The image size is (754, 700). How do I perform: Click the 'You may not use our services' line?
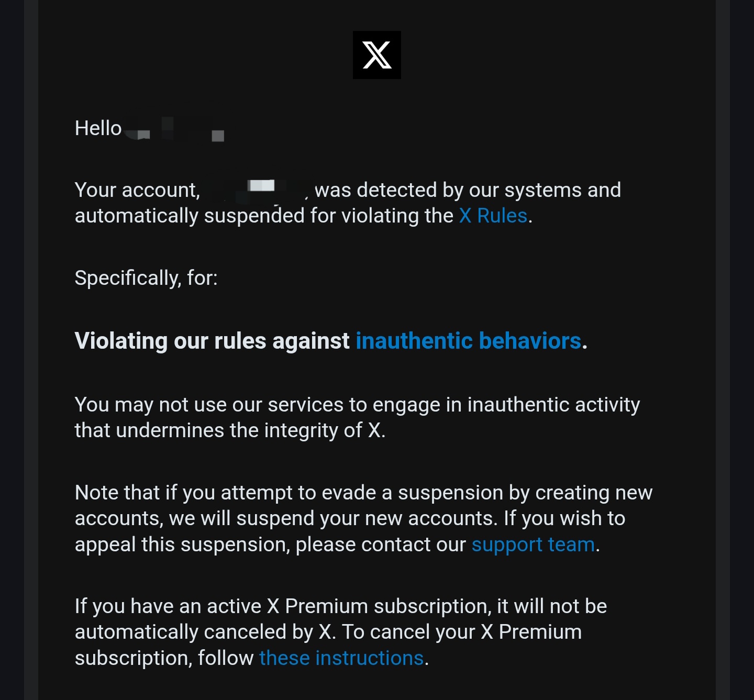pos(357,405)
